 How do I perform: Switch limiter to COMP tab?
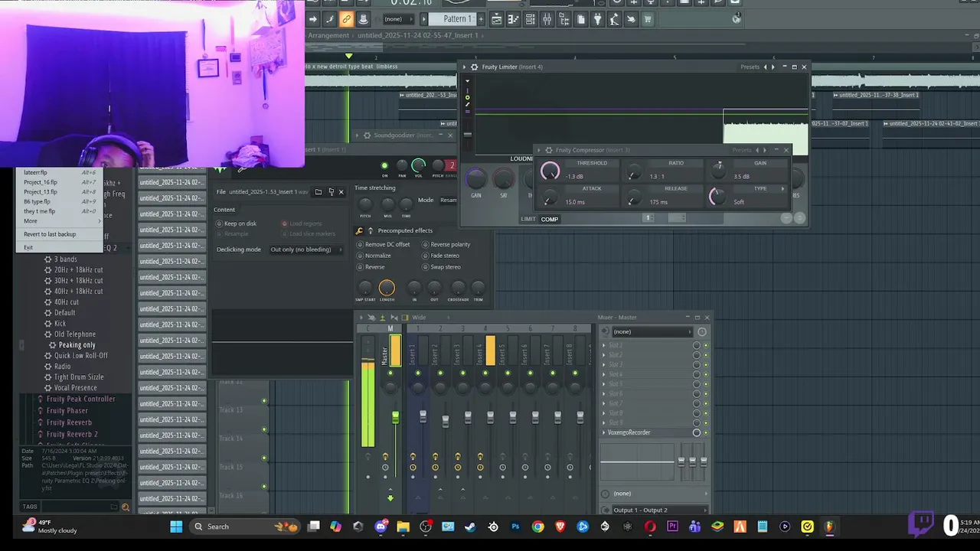550,219
